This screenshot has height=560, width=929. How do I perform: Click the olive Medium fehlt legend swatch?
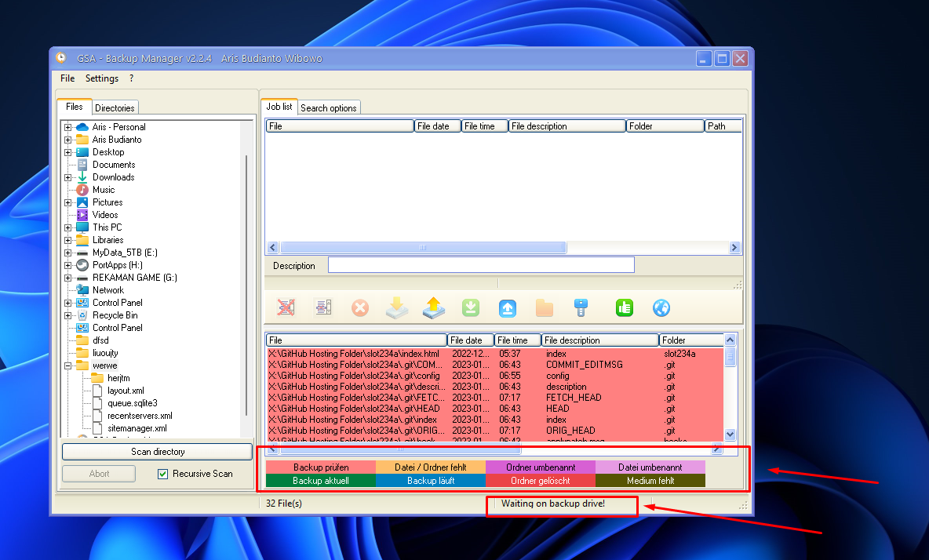(x=650, y=481)
